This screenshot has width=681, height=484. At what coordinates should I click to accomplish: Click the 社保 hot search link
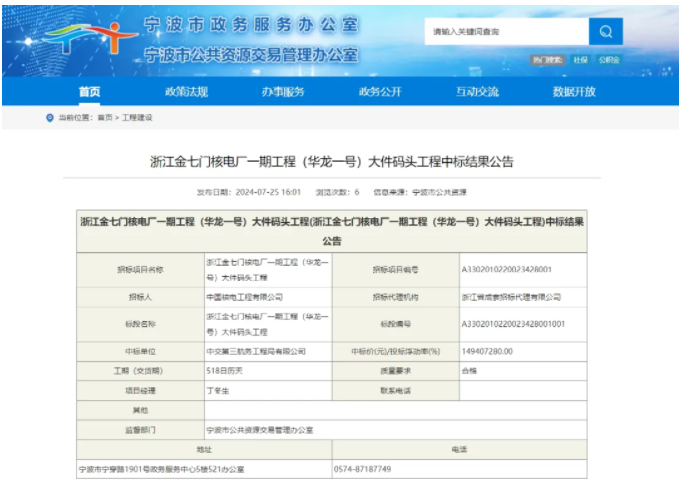(x=580, y=60)
